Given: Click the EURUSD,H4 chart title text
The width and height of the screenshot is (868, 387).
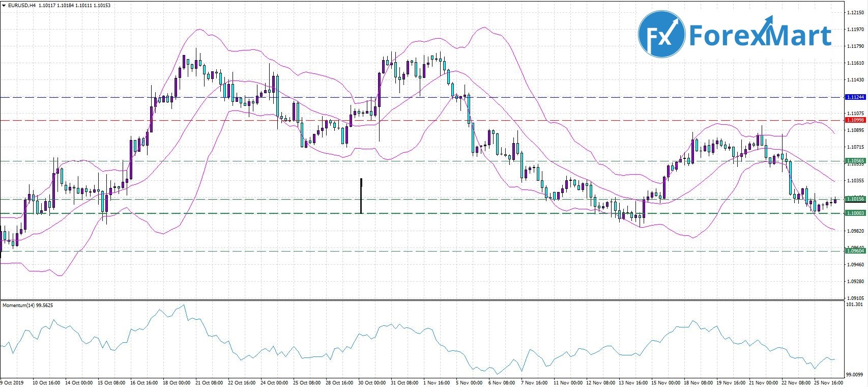Looking at the screenshot, I should pos(21,5).
